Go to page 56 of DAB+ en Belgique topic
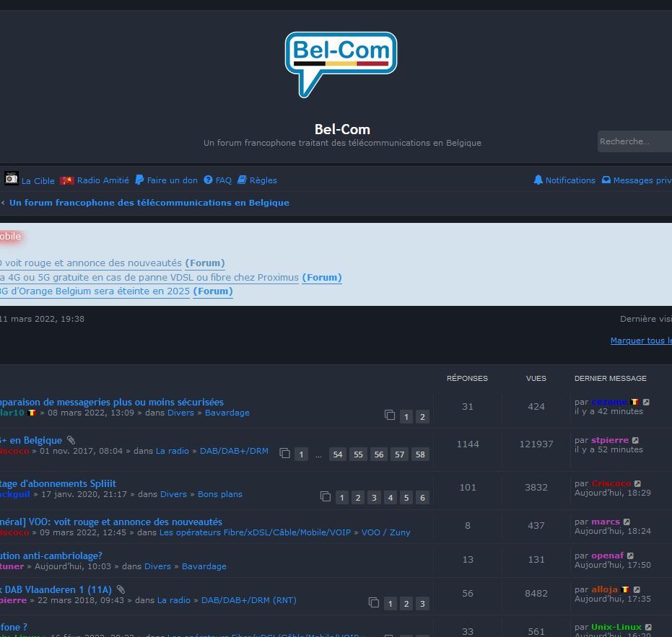 (x=379, y=454)
